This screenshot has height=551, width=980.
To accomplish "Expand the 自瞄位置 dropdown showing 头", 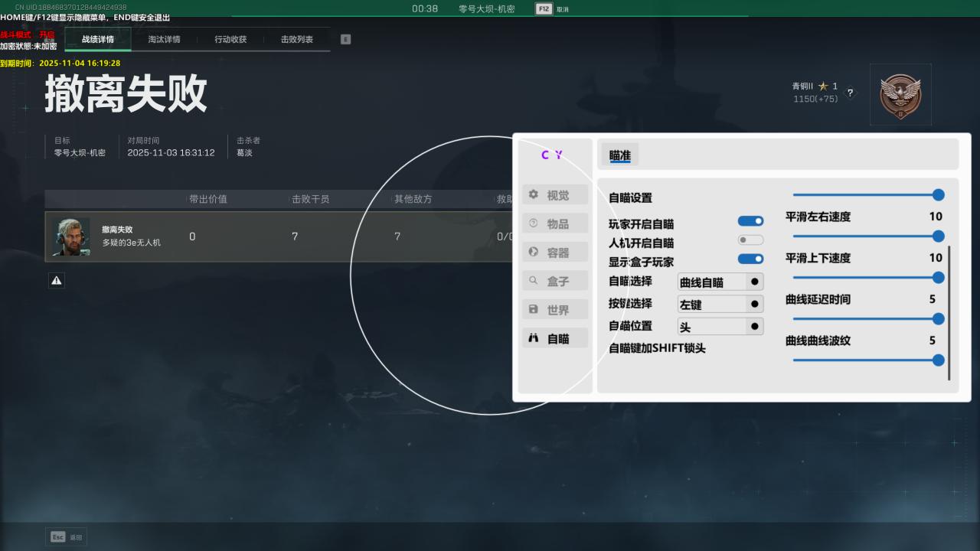I will (x=720, y=327).
